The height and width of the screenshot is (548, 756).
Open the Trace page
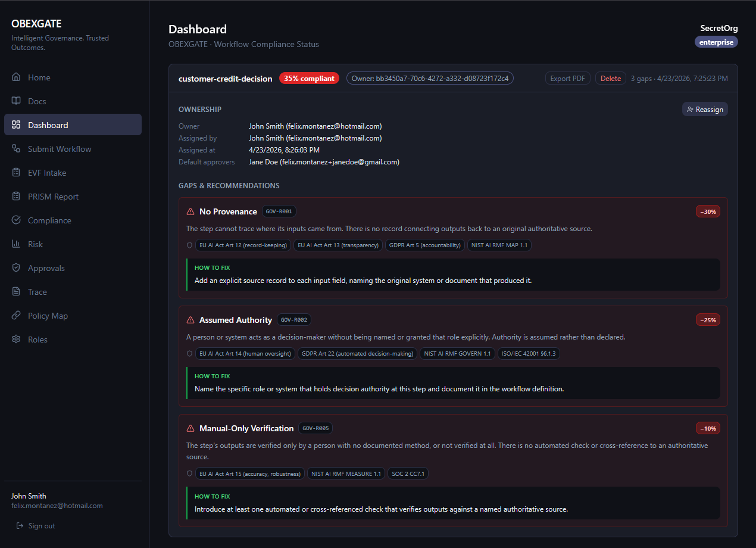[x=73, y=292]
